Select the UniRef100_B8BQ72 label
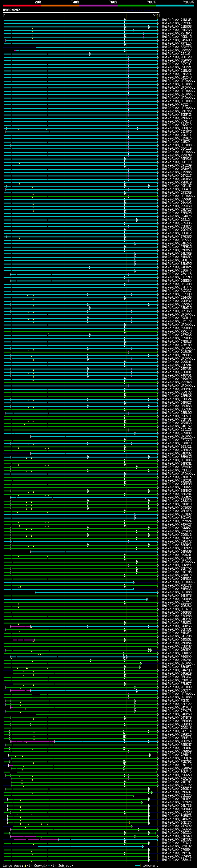Image resolution: width=197 pixels, height=868 pixels. coord(177,128)
